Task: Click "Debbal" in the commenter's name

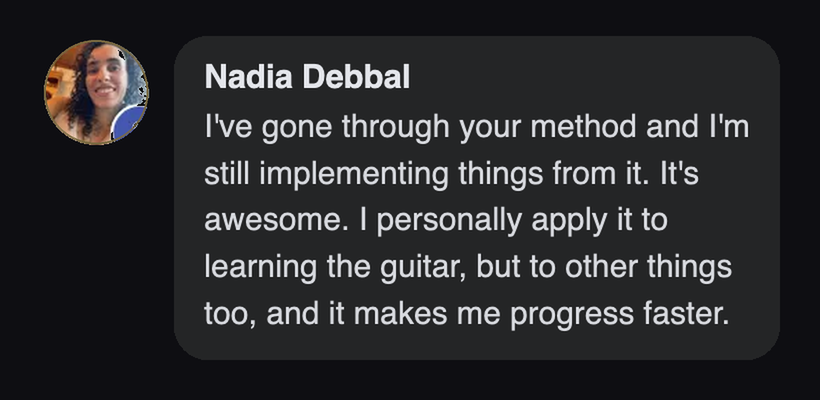Action: pyautogui.click(x=356, y=77)
